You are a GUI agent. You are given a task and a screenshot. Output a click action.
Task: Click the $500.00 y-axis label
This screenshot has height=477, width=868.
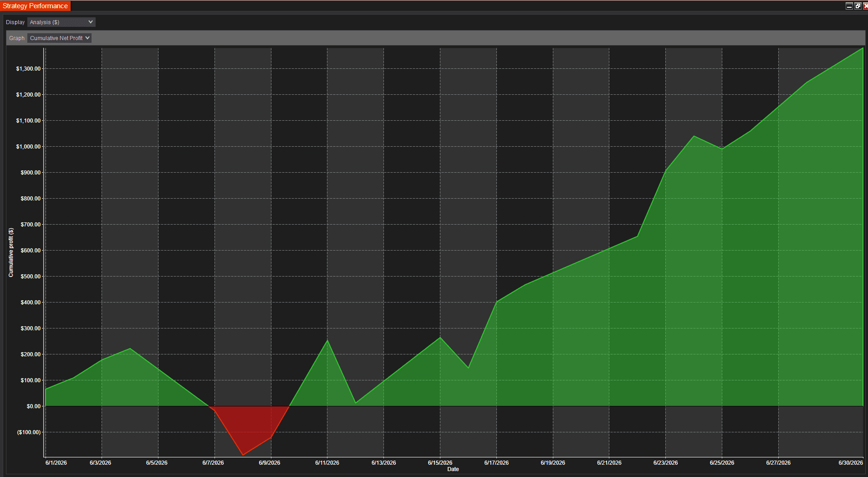pyautogui.click(x=31, y=277)
